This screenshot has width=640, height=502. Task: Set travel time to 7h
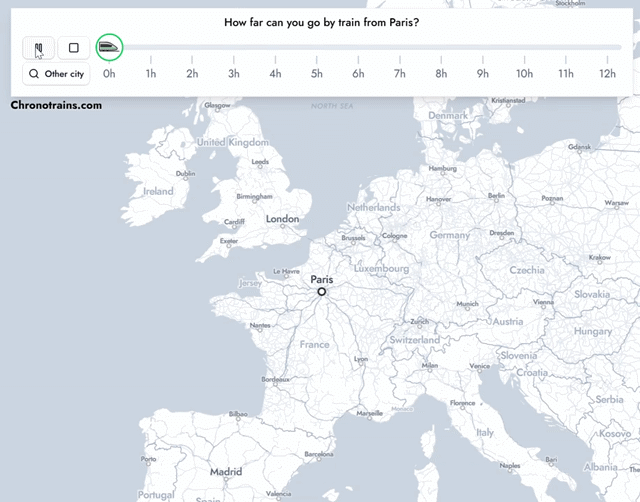pos(400,73)
